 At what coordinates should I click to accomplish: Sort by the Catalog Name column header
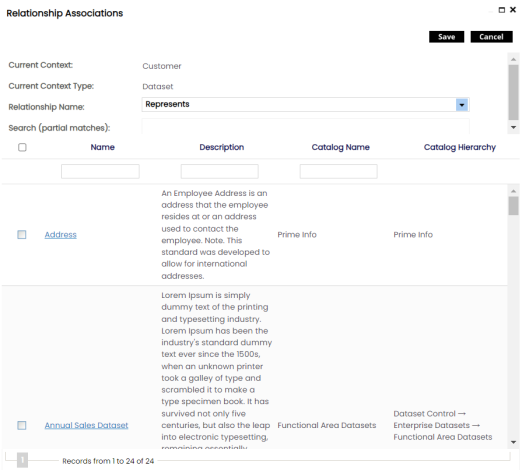pos(340,147)
